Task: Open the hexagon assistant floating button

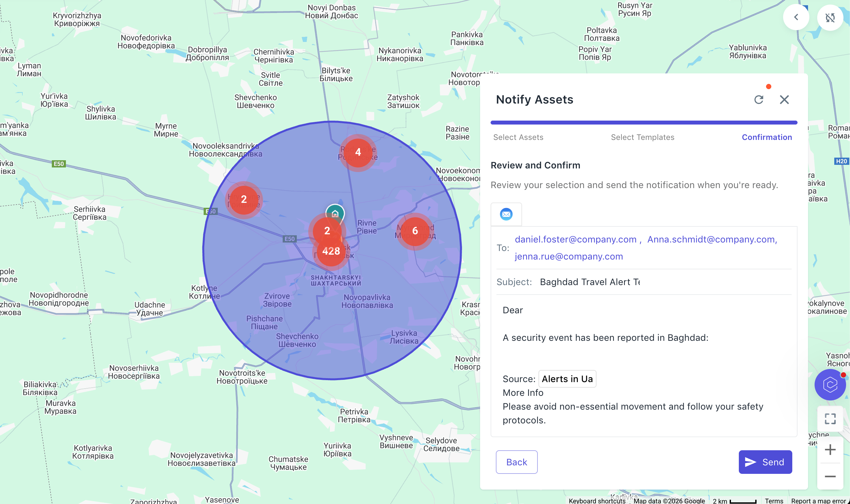Action: click(x=830, y=384)
